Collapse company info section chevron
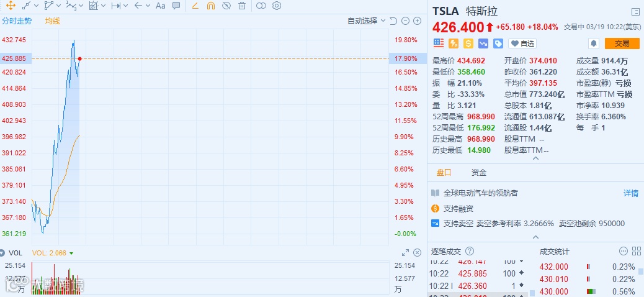The image size is (644, 297). tap(535, 237)
